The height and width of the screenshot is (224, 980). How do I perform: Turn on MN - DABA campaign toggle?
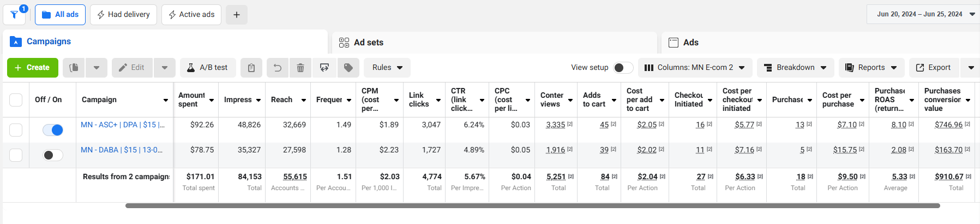pyautogui.click(x=53, y=155)
